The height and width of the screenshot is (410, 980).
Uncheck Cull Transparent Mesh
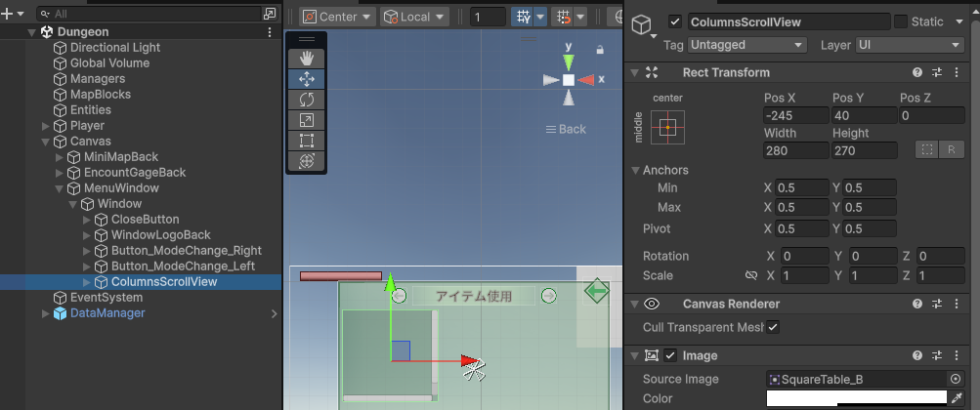pos(773,327)
